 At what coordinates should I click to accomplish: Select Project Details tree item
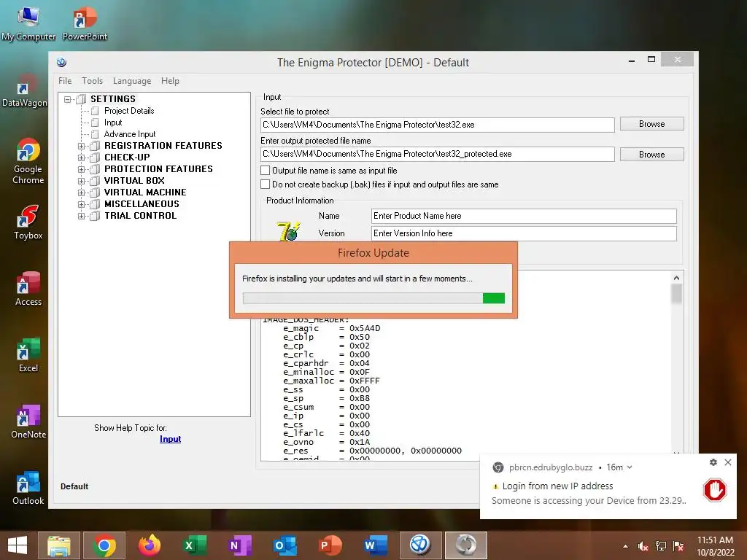click(129, 111)
